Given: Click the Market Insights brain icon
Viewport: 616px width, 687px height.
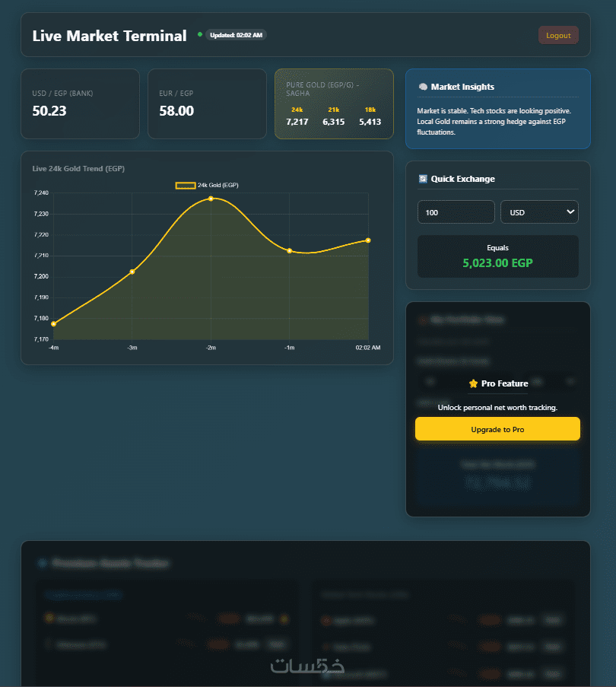Looking at the screenshot, I should pyautogui.click(x=423, y=87).
